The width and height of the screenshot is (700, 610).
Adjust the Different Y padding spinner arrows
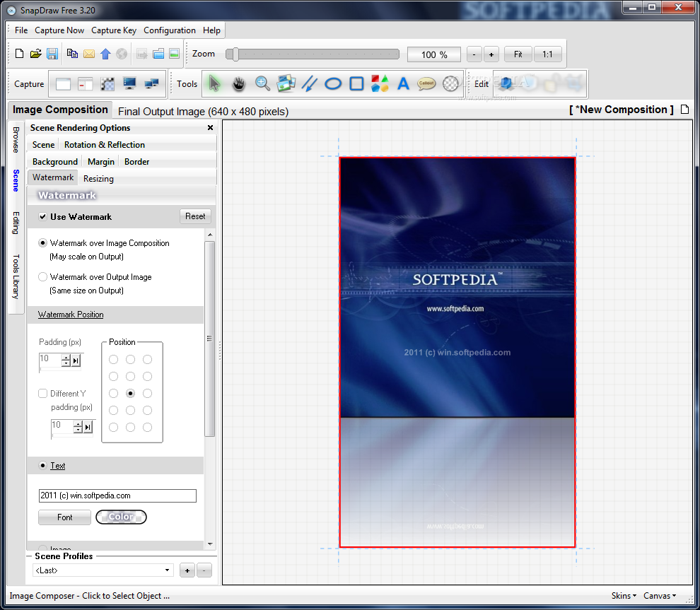coord(78,427)
